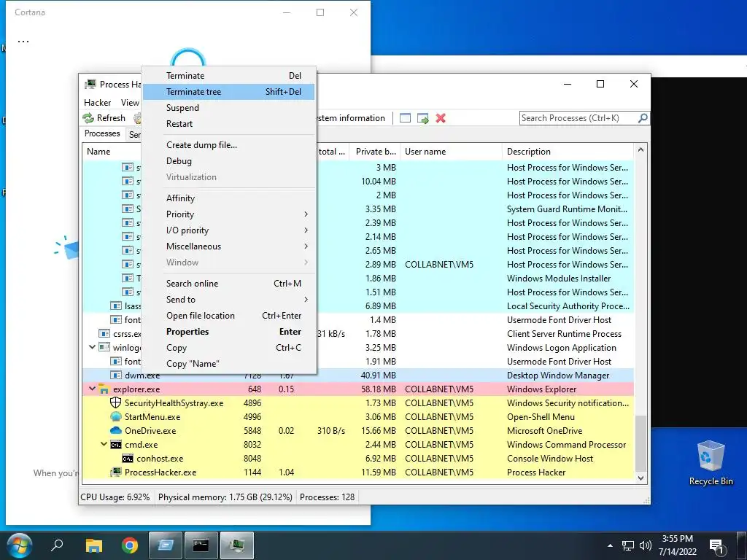The image size is (747, 560).
Task: Click "Desktop Window Manager" description cell
Action: [x=558, y=376]
